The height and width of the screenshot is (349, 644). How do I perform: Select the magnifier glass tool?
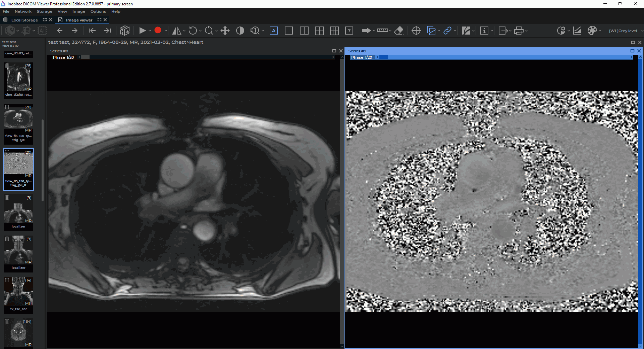tap(255, 31)
